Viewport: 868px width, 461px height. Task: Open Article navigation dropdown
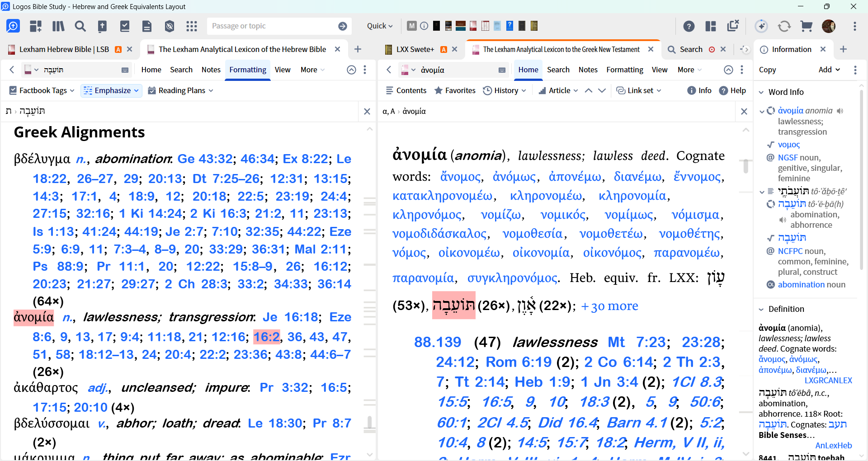(558, 90)
